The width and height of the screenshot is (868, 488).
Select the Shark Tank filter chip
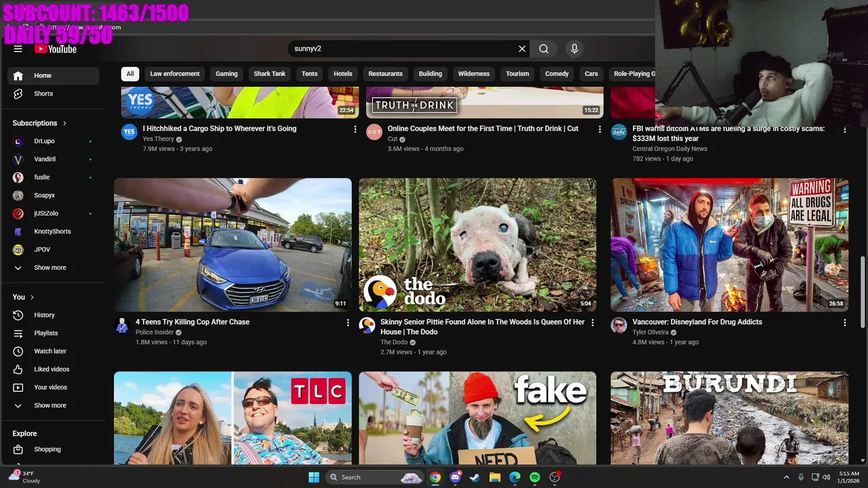270,74
